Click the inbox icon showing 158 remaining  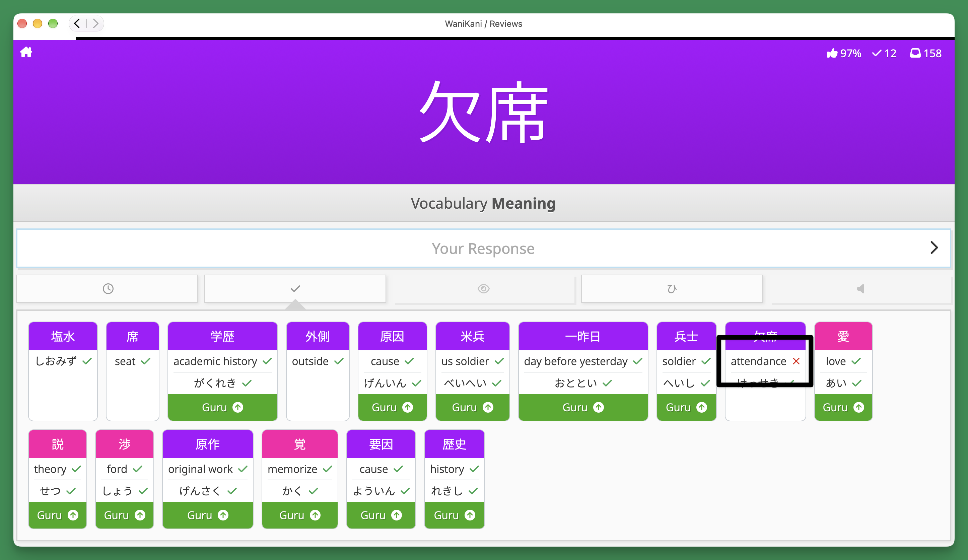926,53
